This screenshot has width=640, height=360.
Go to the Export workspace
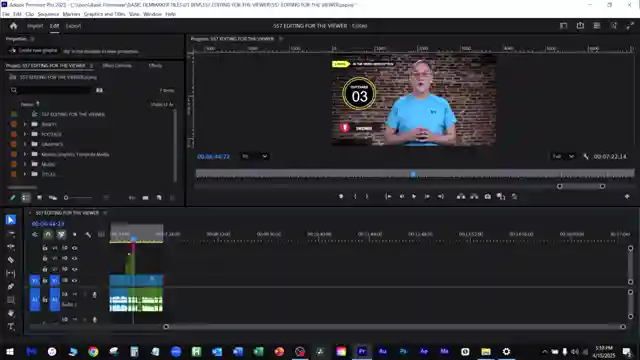coord(73,26)
